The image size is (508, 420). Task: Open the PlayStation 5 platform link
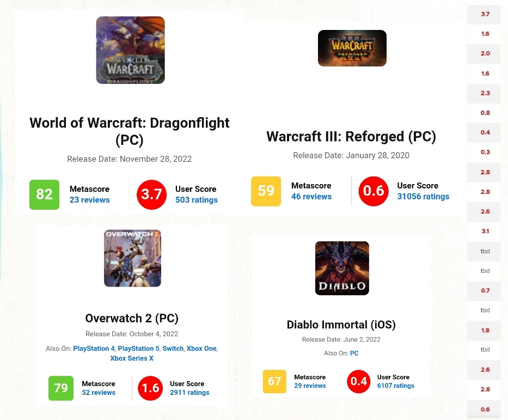pos(139,349)
